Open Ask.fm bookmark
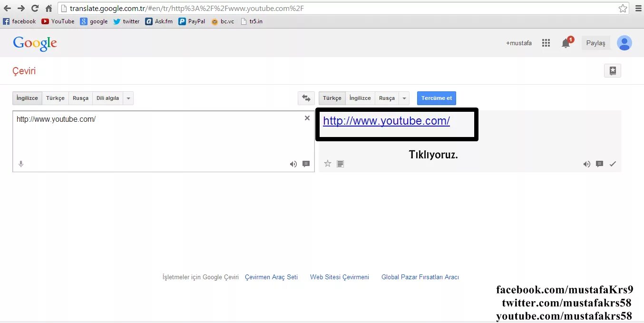Screen dimensions: 644x323 pos(159,21)
